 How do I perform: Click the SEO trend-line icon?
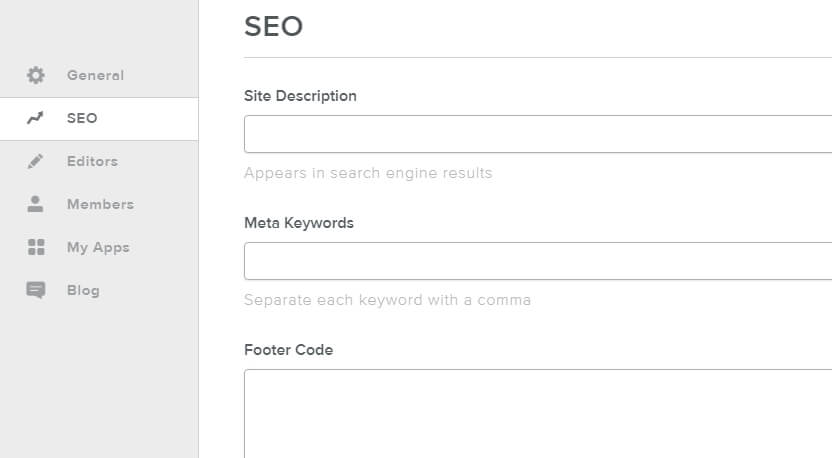tap(36, 118)
